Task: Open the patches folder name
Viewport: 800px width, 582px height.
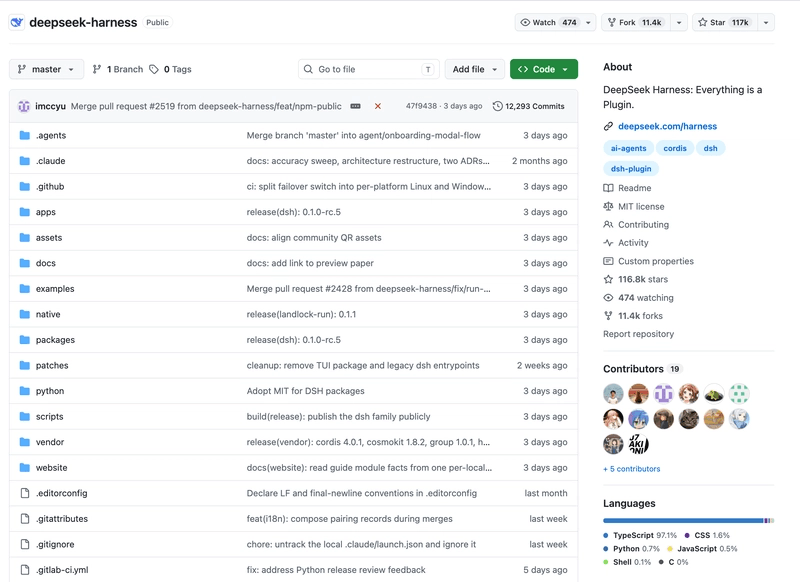Action: (x=52, y=365)
